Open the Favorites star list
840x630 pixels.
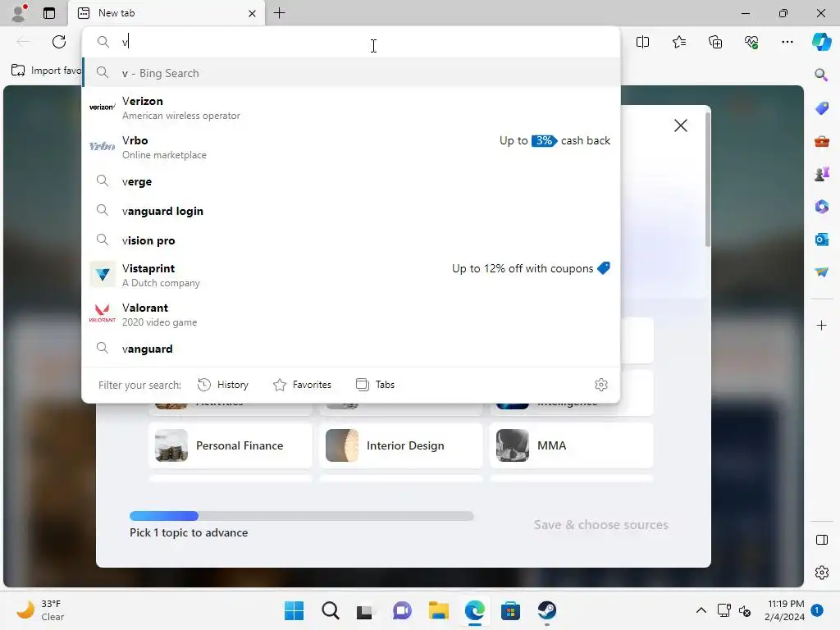678,42
